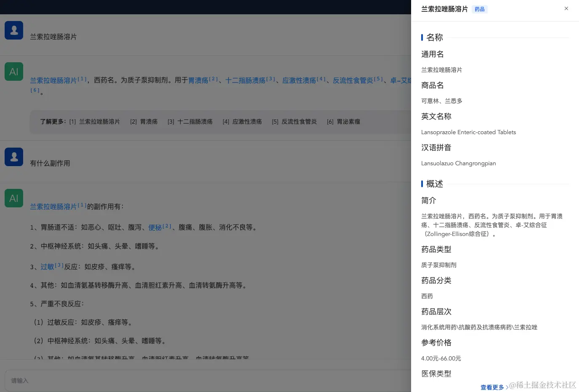Click the user question 有什么副作用
579x392 pixels.
click(x=50, y=163)
